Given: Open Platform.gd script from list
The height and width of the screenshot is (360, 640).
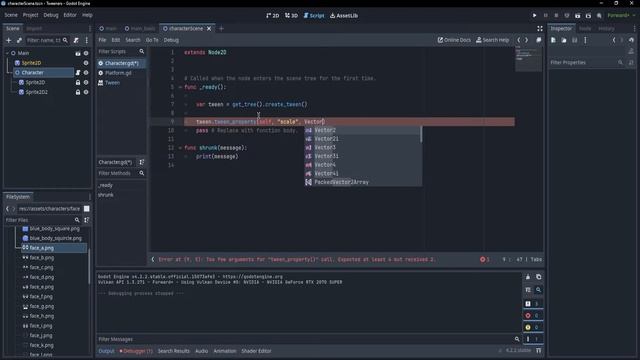Looking at the screenshot, I should [x=118, y=73].
